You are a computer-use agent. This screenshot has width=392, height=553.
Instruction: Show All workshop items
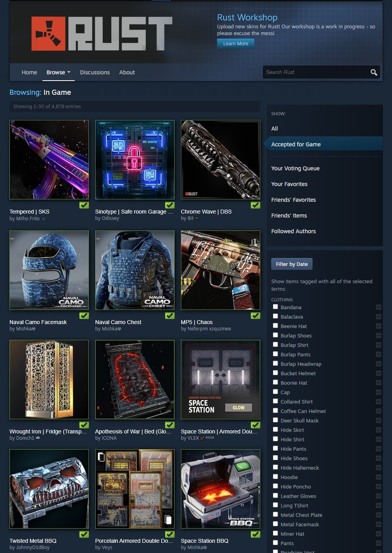click(274, 129)
